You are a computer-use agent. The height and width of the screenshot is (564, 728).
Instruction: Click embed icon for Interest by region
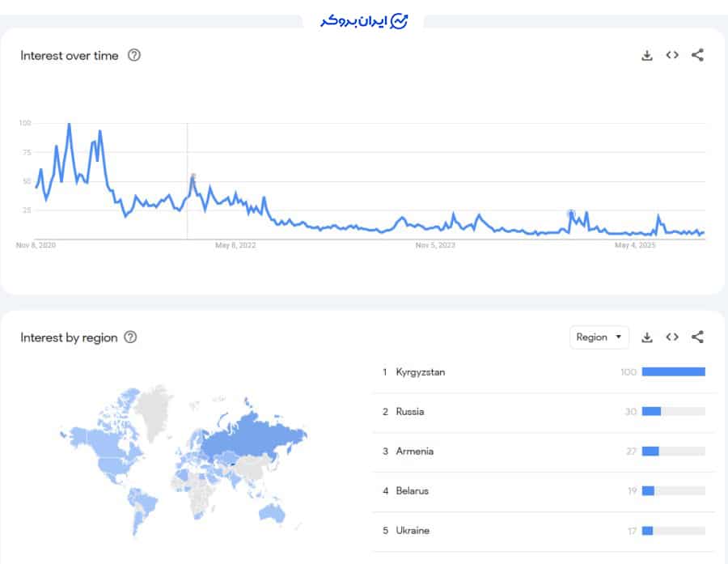tap(672, 337)
